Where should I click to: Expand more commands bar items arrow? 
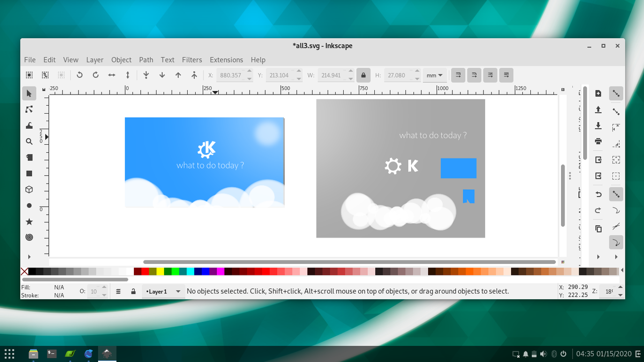[x=598, y=257]
